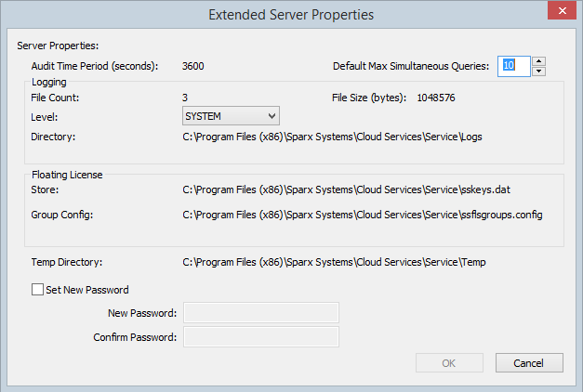Click the logging Directory path ending in Logs
The image size is (583, 392).
click(332, 137)
